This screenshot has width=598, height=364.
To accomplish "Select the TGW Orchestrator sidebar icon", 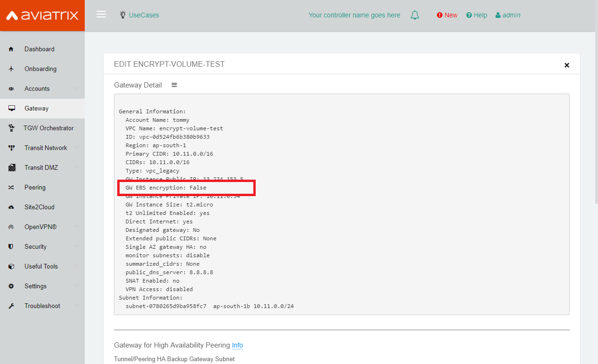I will coord(11,128).
